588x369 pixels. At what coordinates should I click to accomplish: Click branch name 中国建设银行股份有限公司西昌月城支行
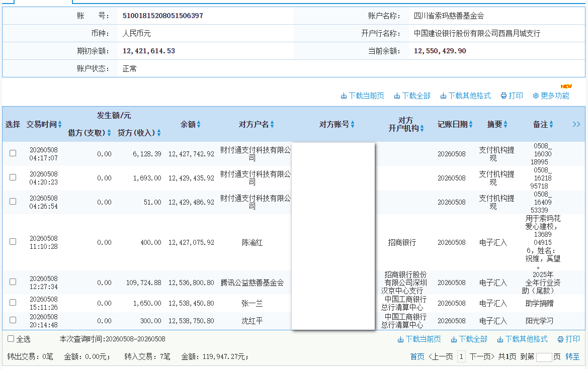pos(477,33)
